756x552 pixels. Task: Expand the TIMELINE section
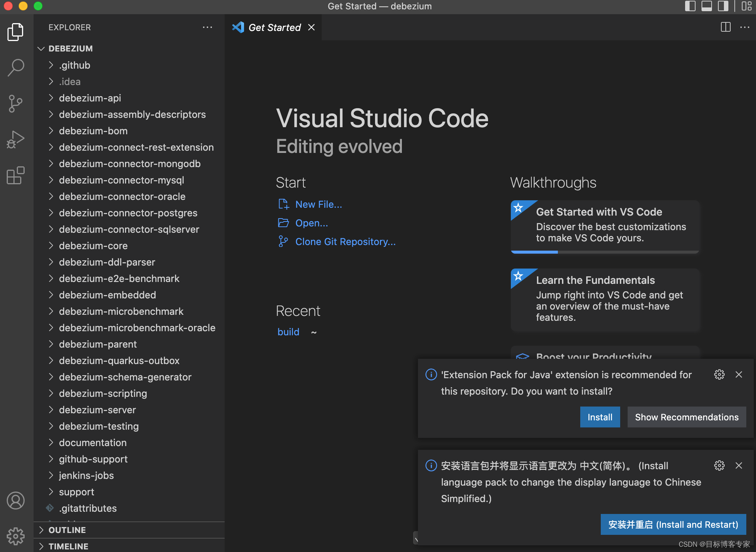point(129,546)
